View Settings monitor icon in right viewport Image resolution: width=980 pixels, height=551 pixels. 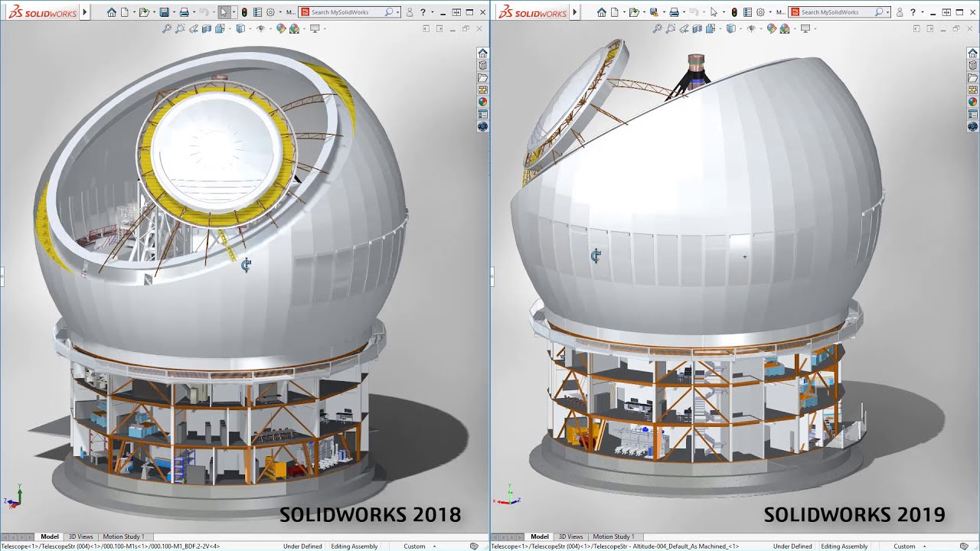805,28
